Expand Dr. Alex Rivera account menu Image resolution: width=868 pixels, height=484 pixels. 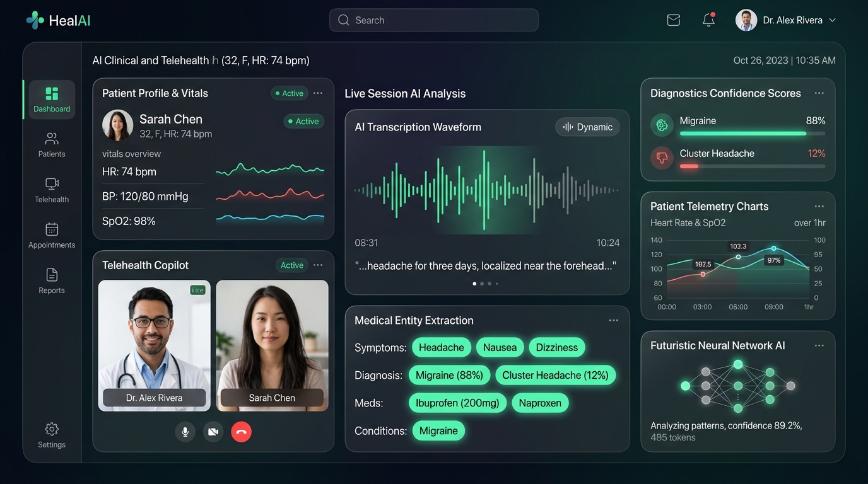click(786, 20)
